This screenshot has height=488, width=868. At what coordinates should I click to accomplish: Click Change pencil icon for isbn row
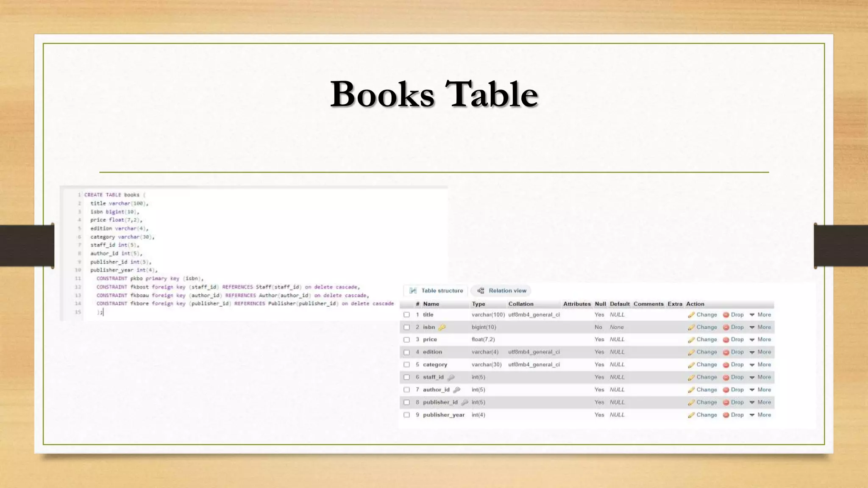(691, 327)
